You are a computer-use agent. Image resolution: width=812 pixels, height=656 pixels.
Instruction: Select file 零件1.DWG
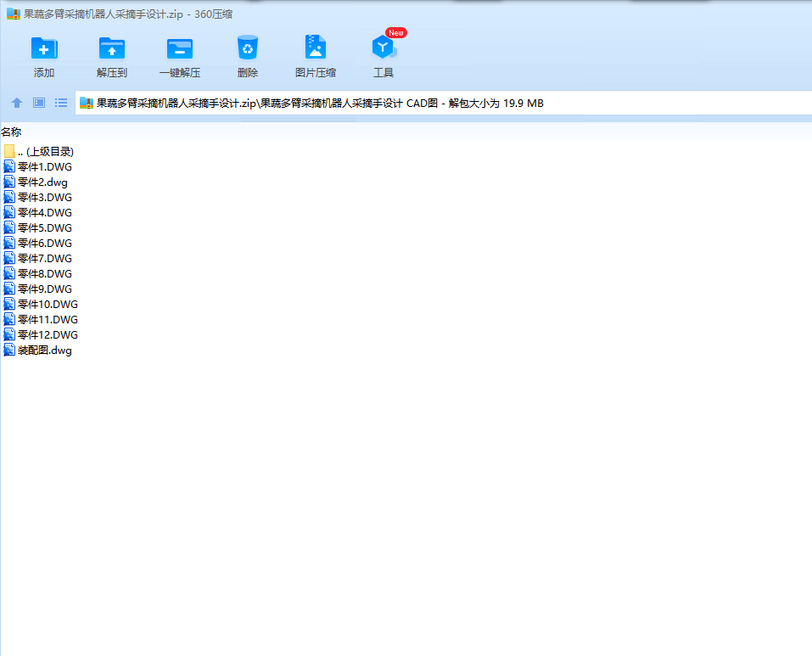coord(38,166)
